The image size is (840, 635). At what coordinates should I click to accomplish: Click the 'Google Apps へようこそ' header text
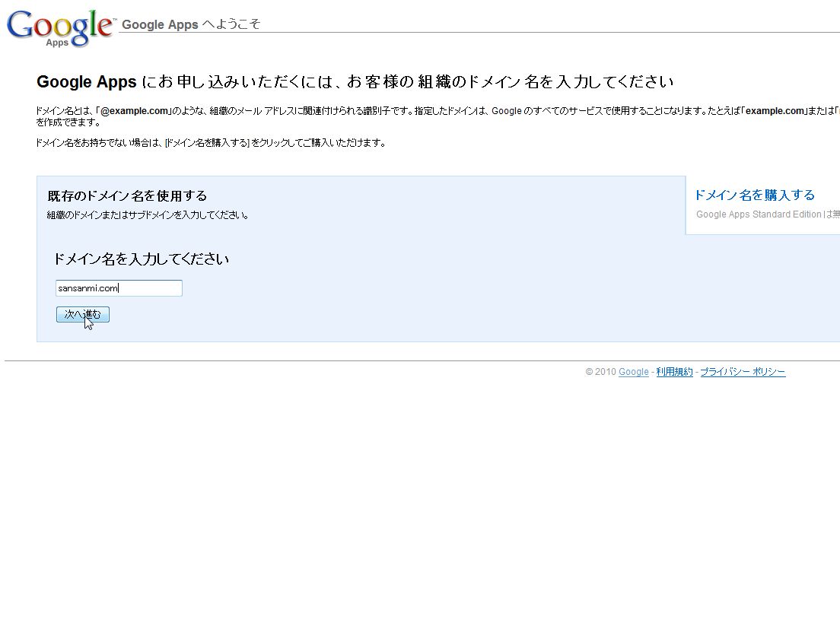(191, 24)
